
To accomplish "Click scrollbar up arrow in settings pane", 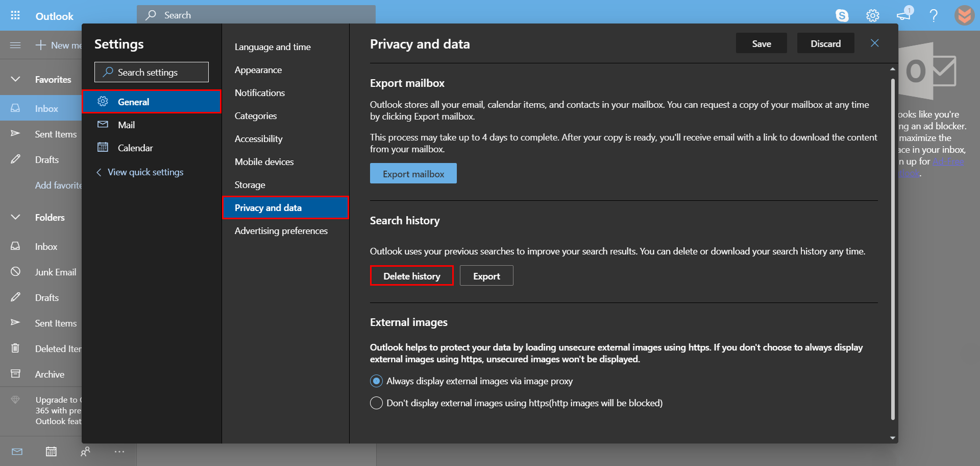I will pyautogui.click(x=893, y=69).
